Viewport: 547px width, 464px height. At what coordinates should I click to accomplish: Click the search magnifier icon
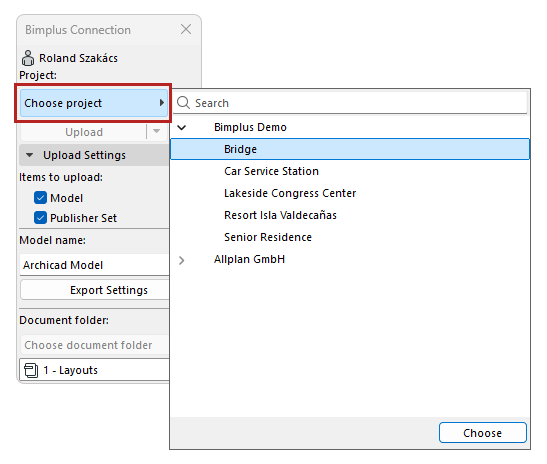tap(183, 103)
